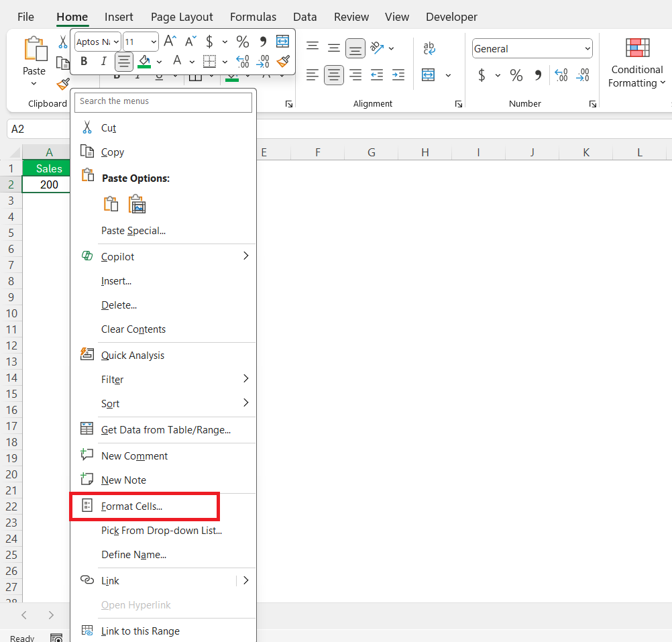
Task: Click Middle Align in the Alignment group
Action: coord(334,48)
